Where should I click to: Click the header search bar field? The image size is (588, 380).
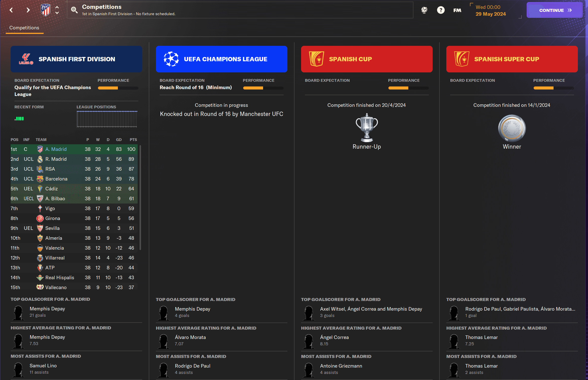(240, 10)
